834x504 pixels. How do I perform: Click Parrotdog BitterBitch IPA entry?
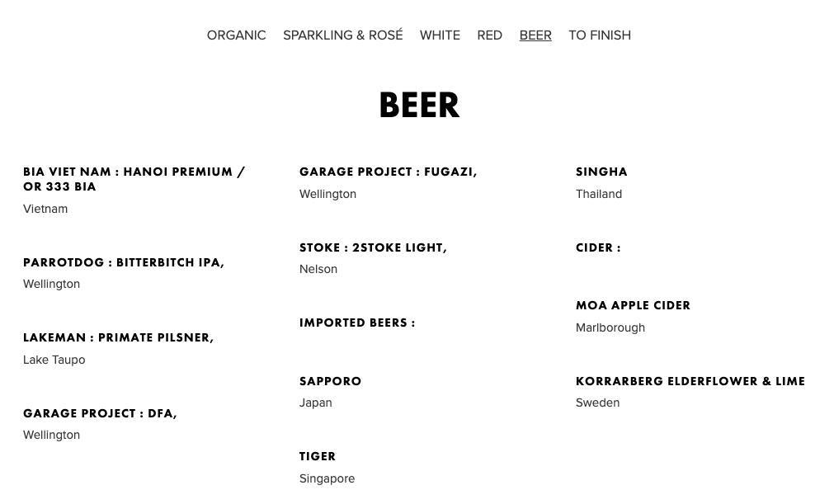[124, 262]
